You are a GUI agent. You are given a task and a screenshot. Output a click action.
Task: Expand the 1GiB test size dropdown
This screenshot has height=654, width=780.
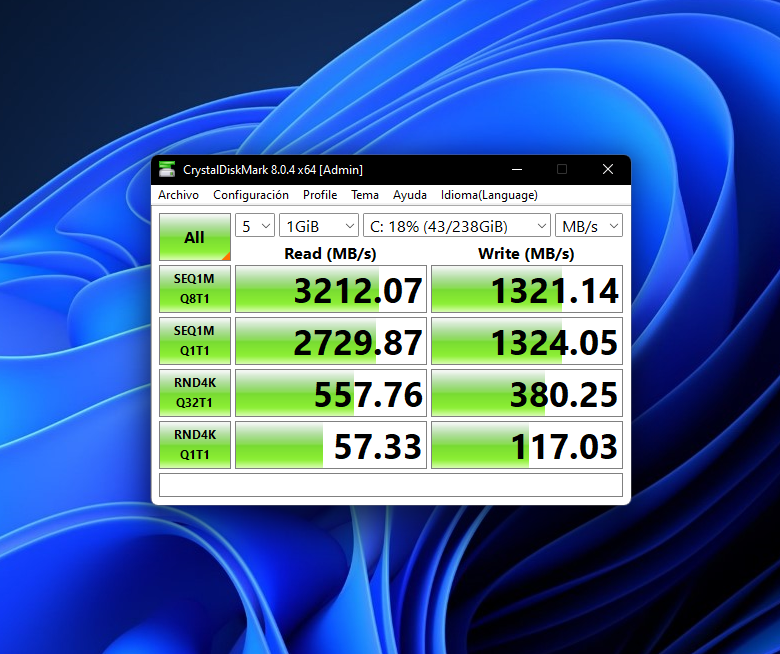[x=318, y=226]
